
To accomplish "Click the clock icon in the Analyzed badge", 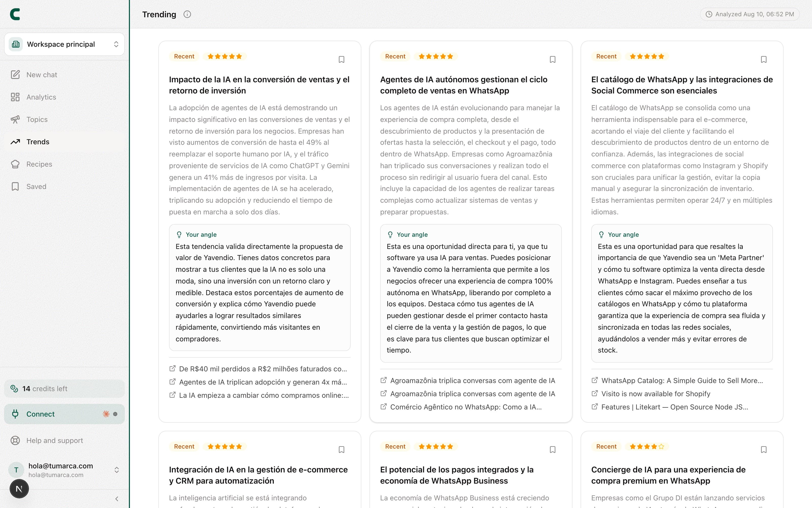I will click(709, 14).
